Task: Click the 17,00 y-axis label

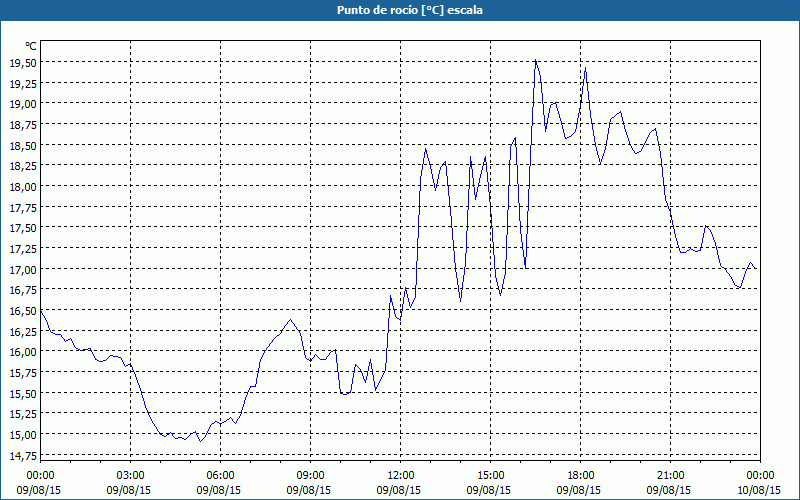Action: click(x=23, y=269)
